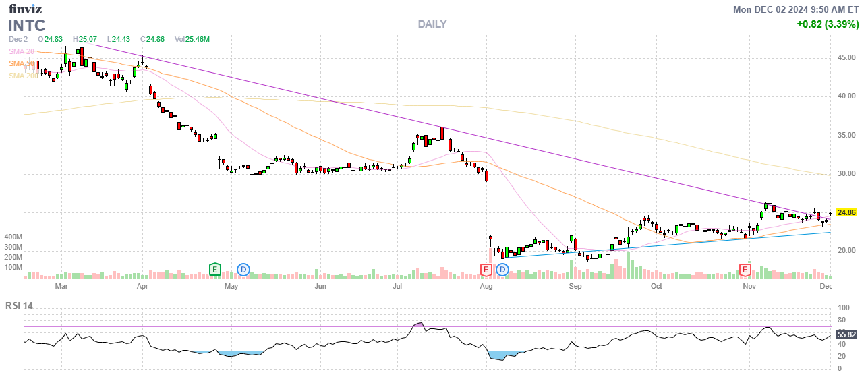Click the red earnings E marker near November
This screenshot has width=868, height=379.
[745, 270]
